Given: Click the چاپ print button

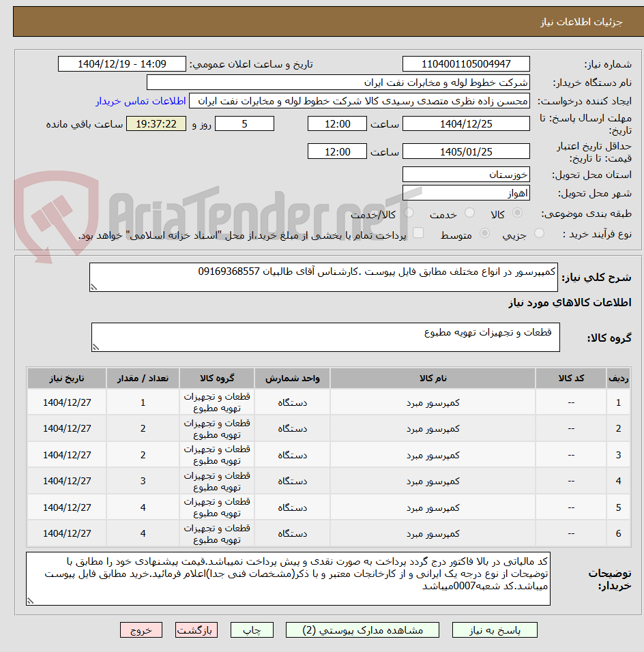Looking at the screenshot, I should (252, 630).
